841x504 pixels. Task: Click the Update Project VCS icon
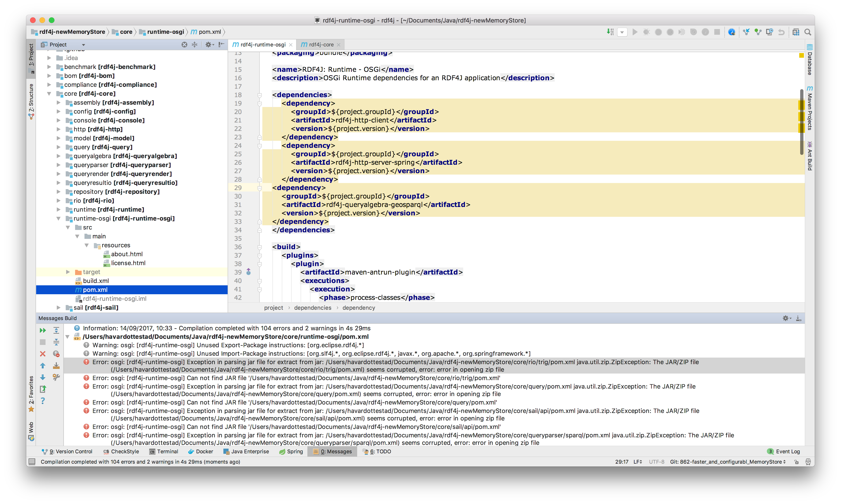point(746,32)
